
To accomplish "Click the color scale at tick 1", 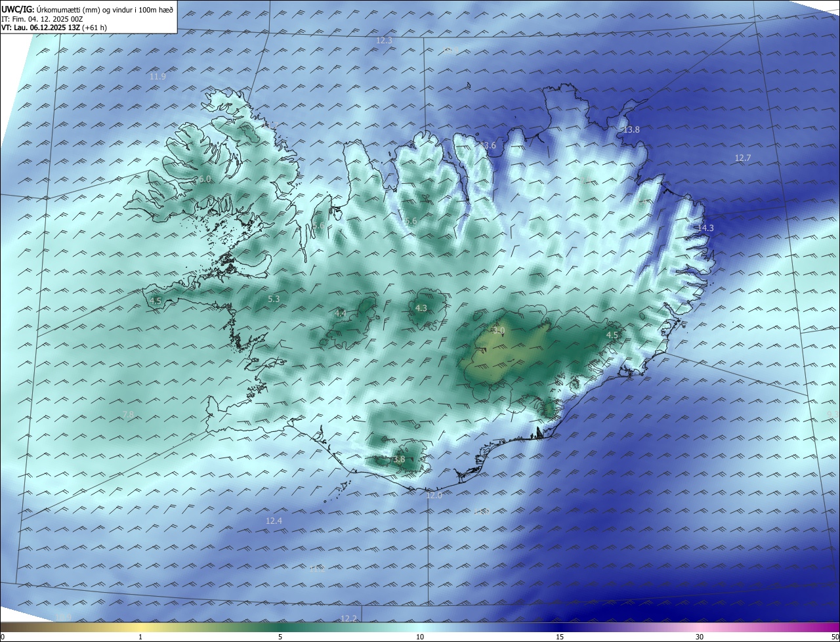I will pos(140,637).
